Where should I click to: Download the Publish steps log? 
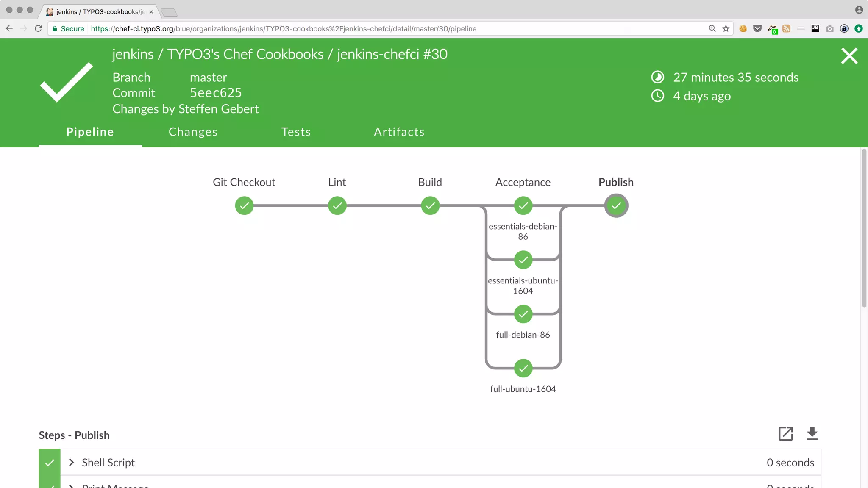pos(812,434)
